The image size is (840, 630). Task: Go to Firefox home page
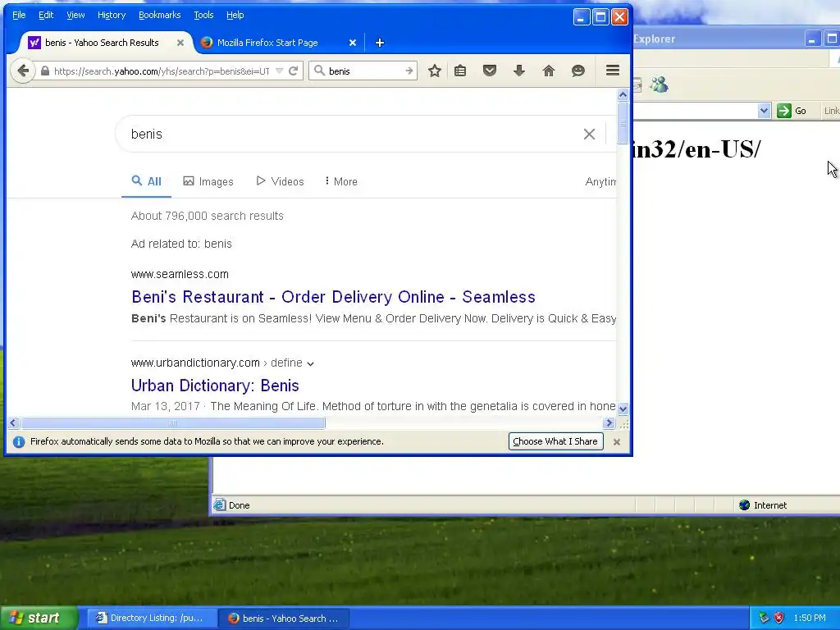click(x=549, y=71)
